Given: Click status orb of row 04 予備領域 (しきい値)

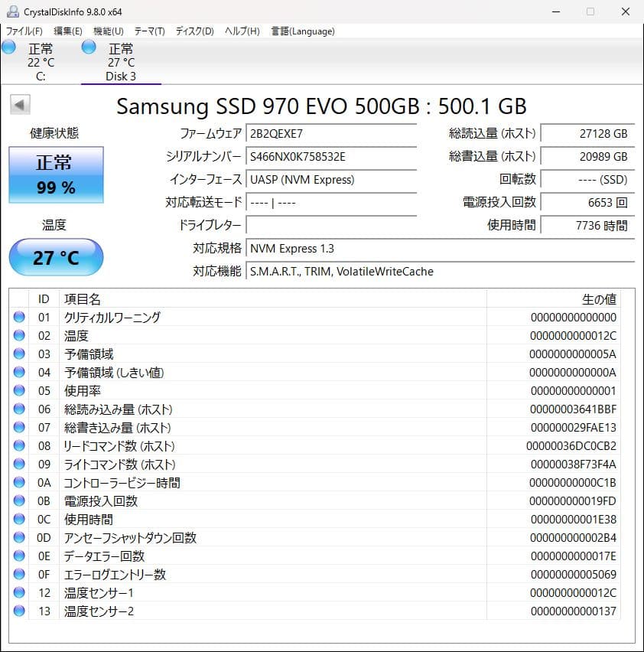Looking at the screenshot, I should (19, 372).
